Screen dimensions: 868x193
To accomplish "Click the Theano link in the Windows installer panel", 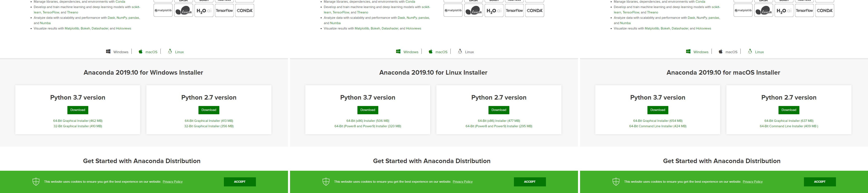I will tap(72, 12).
